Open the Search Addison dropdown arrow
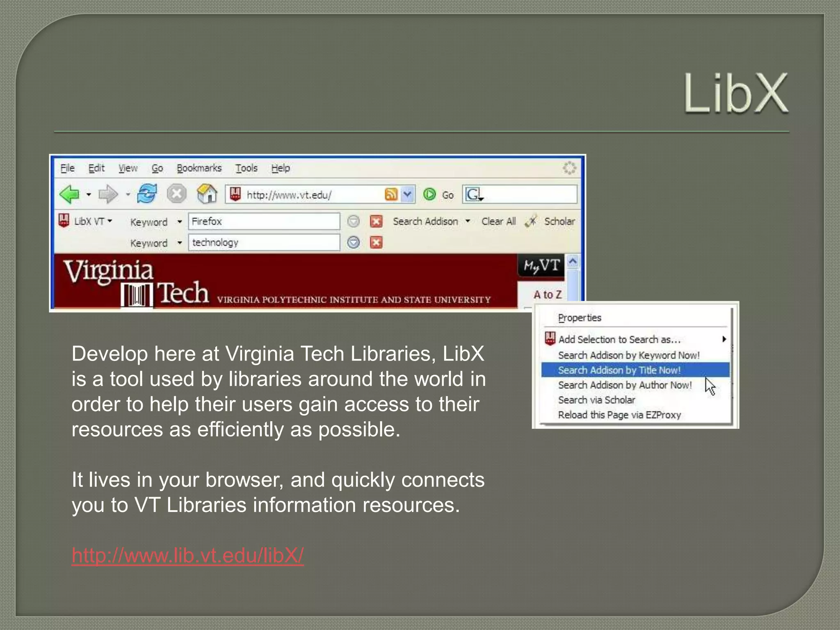Screen dimensions: 840x630 (x=468, y=221)
